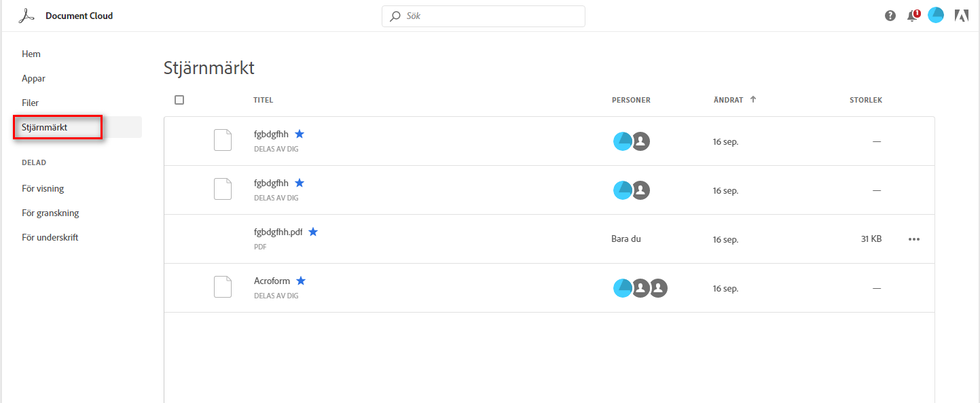Open the user profile avatar
This screenshot has height=403, width=980.
936,16
